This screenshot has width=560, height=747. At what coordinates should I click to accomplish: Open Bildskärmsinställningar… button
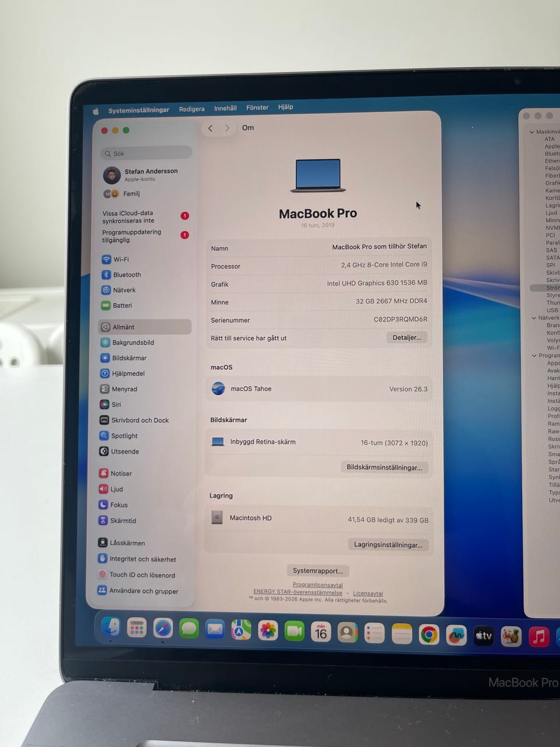(x=384, y=467)
